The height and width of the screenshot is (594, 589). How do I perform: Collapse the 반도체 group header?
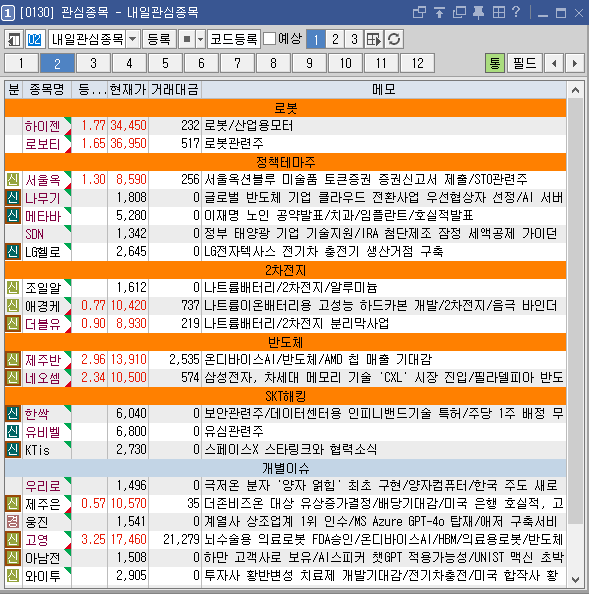[x=286, y=342]
